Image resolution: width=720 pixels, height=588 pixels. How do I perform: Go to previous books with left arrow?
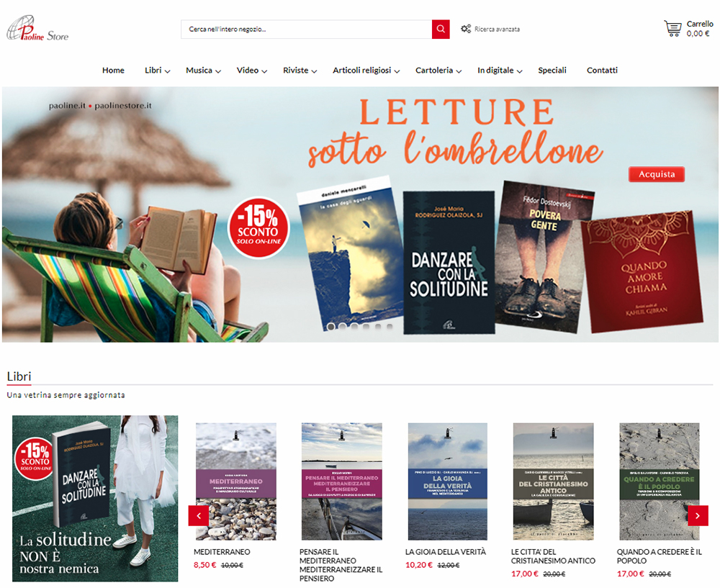[199, 515]
